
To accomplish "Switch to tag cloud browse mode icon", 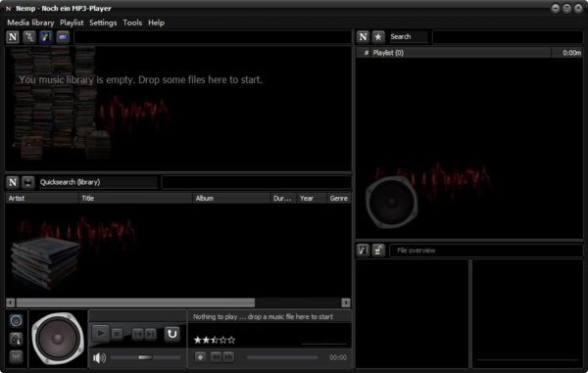I will (63, 37).
